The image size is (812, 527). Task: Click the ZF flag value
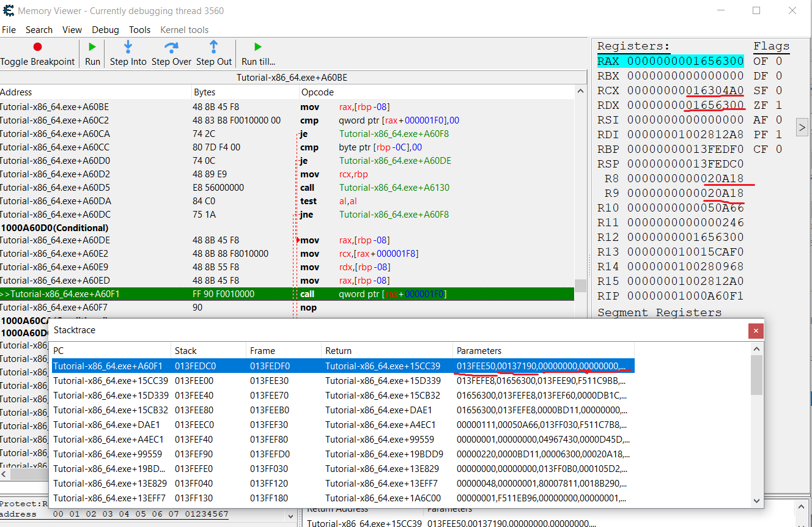[x=778, y=105]
